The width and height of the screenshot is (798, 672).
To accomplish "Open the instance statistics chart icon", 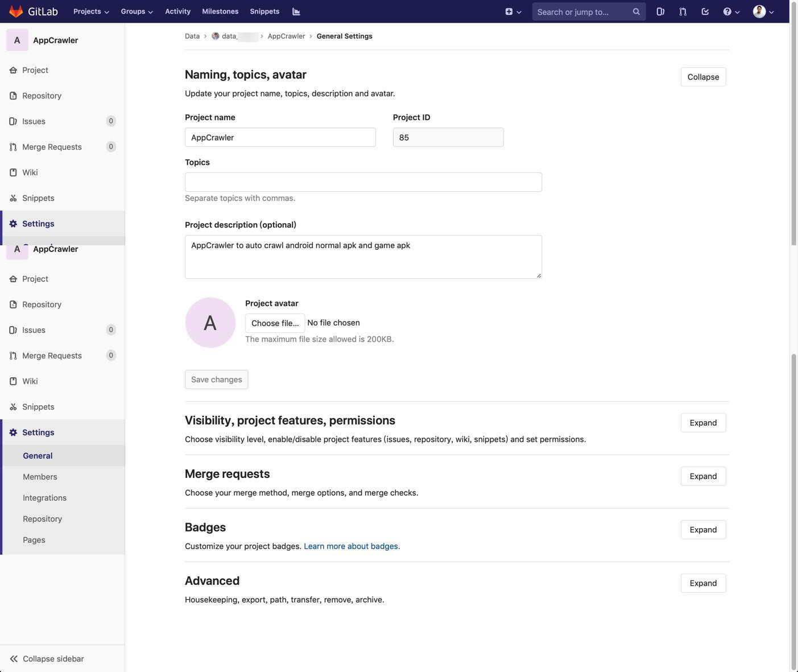I will [x=296, y=11].
